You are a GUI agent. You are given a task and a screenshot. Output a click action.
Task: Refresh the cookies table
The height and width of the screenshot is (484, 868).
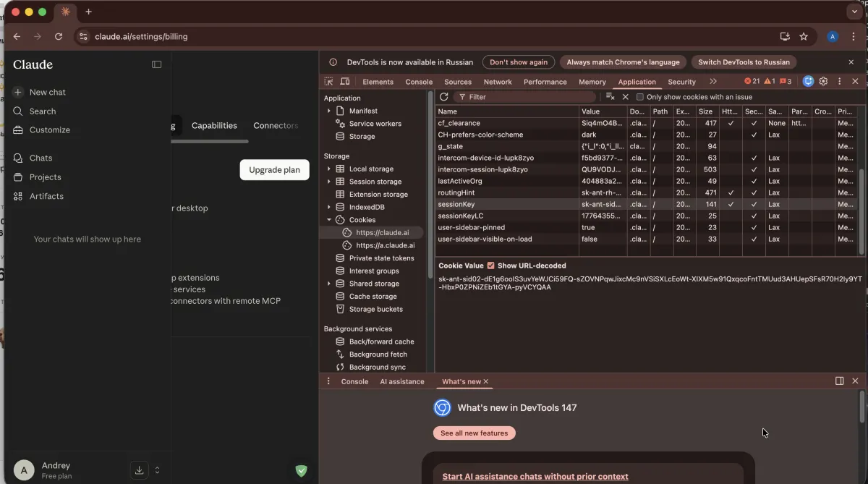(x=444, y=96)
